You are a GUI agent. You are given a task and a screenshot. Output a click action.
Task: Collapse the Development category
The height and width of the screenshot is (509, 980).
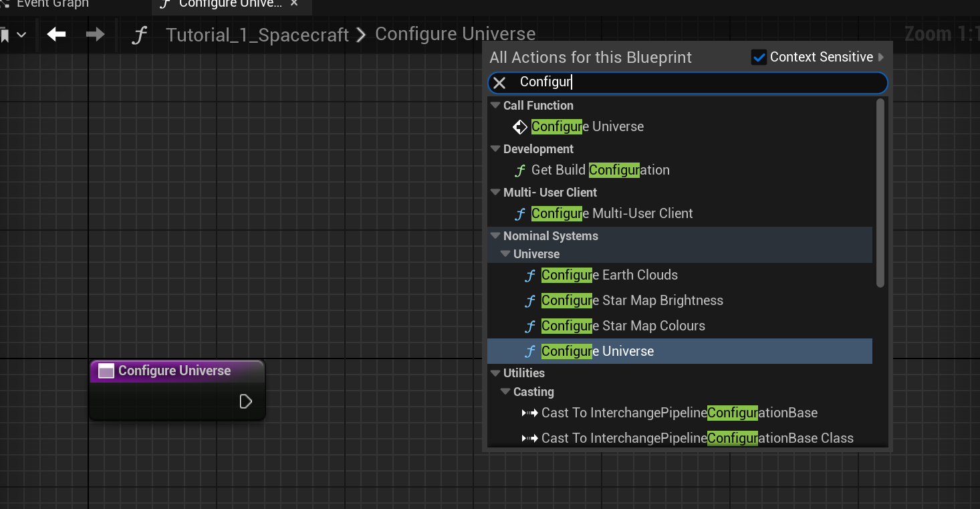tap(495, 149)
